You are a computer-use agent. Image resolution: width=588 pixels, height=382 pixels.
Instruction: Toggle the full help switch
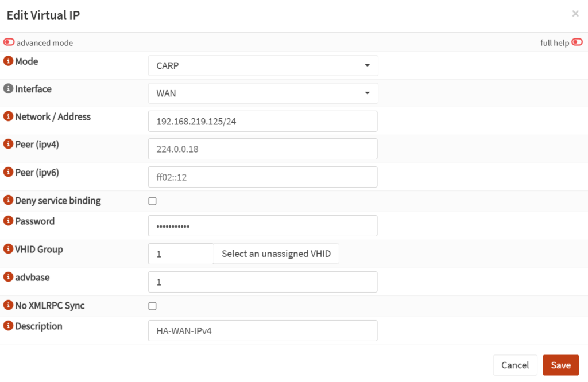pos(577,42)
